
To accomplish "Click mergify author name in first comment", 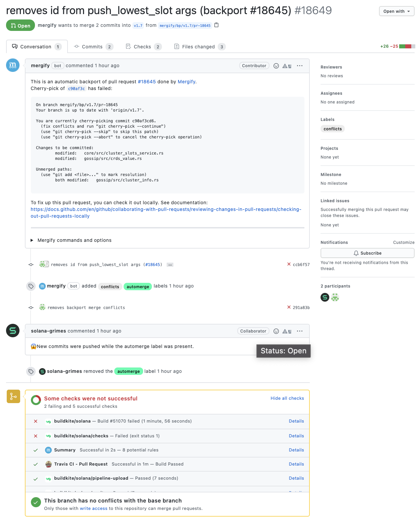I will [40, 66].
